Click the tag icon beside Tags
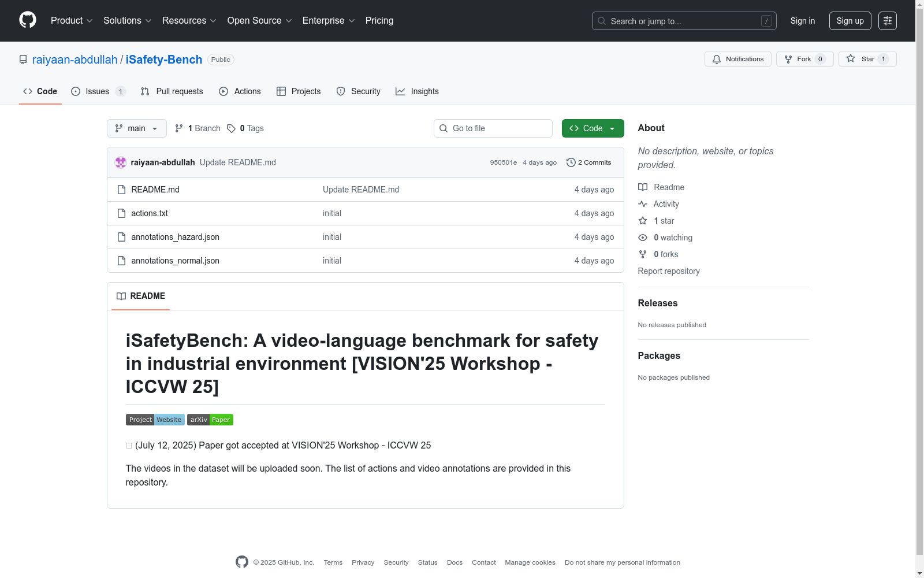The image size is (924, 578). (231, 128)
